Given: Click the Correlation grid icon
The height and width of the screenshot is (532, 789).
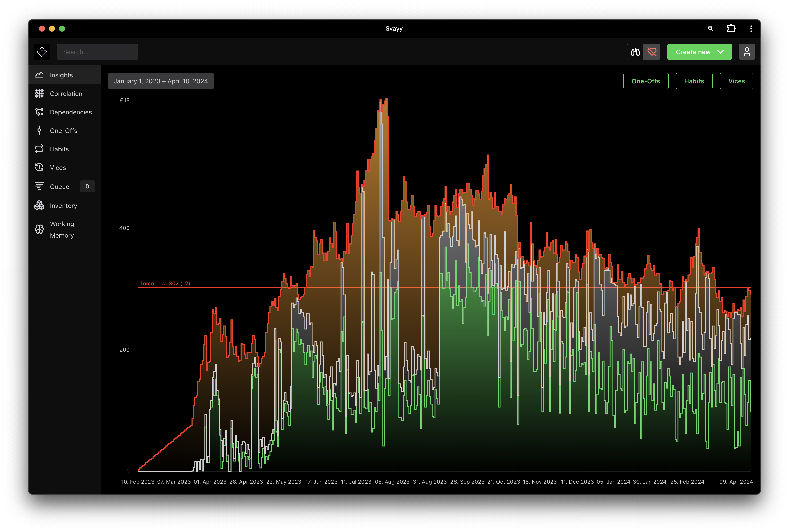Looking at the screenshot, I should pos(39,94).
